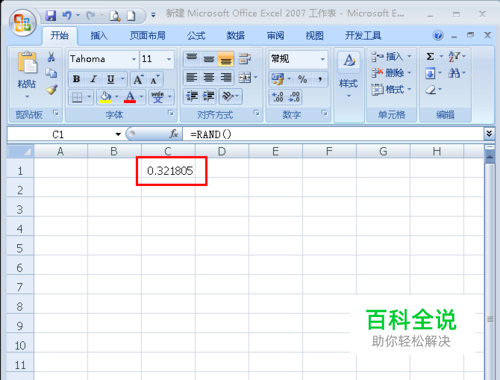This screenshot has width=500, height=380.
Task: Open font name dropdown Tahoma
Action: pos(134,59)
